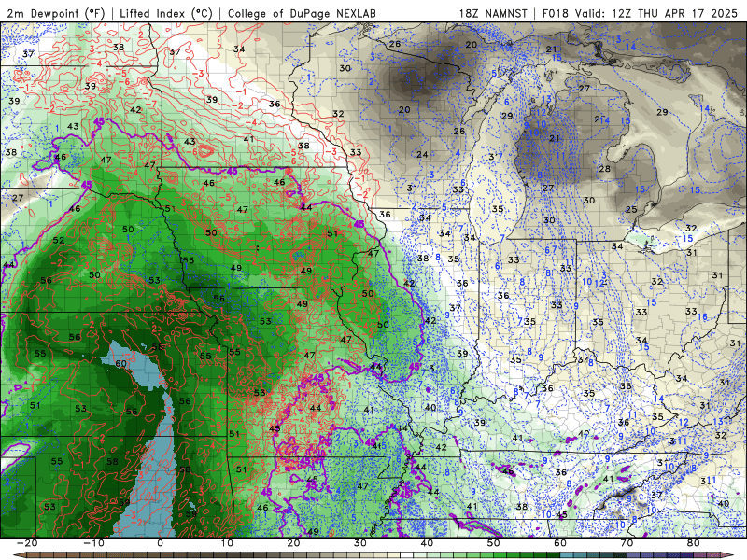Click the '24' dewpoint value in Wisconsin
The width and height of the screenshot is (747, 560).
[422, 154]
